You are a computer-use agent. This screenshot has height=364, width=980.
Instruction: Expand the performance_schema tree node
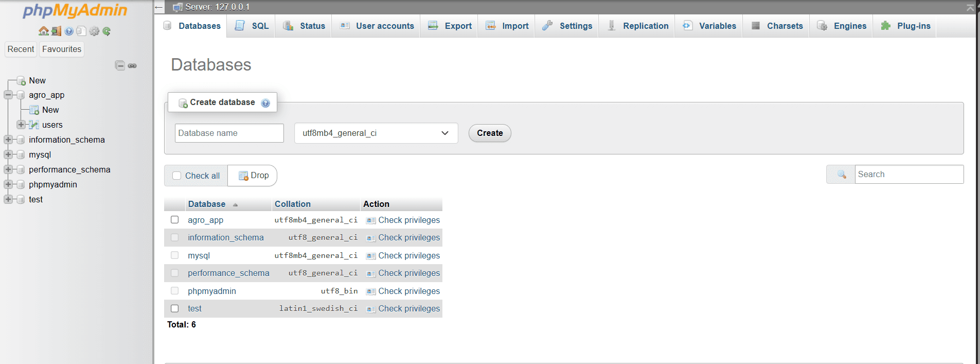click(x=8, y=169)
